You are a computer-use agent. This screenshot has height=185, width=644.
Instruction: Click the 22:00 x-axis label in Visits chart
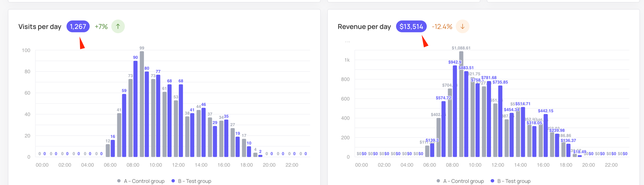tap(292, 165)
